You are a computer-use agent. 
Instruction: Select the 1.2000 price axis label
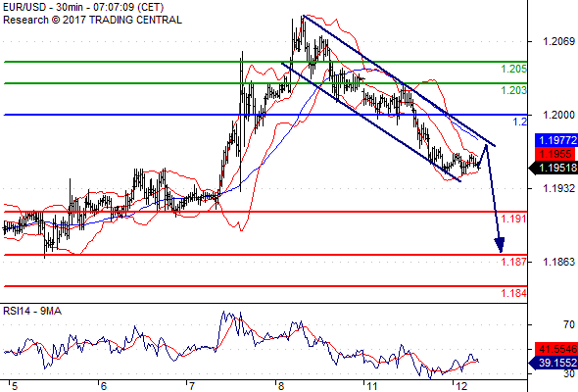pyautogui.click(x=558, y=115)
